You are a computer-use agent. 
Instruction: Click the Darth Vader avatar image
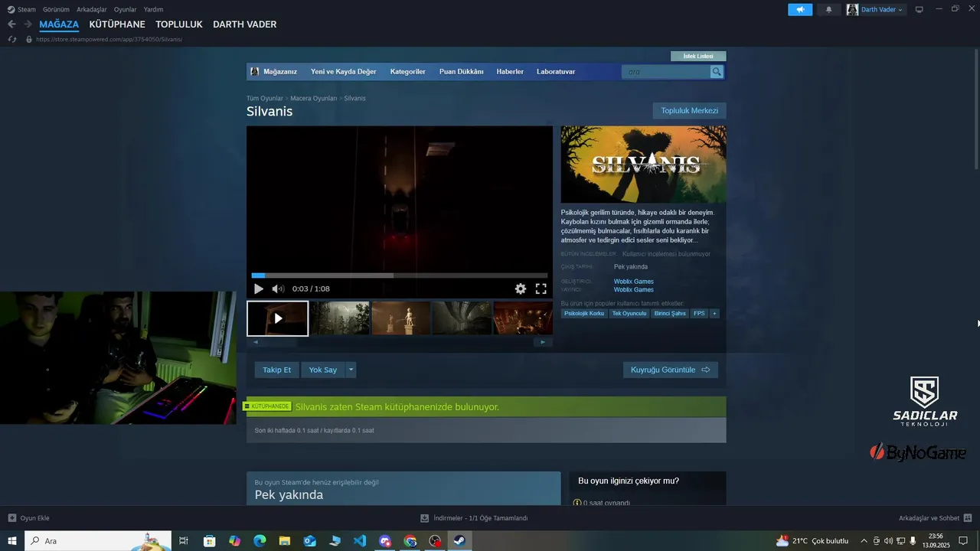tap(852, 10)
